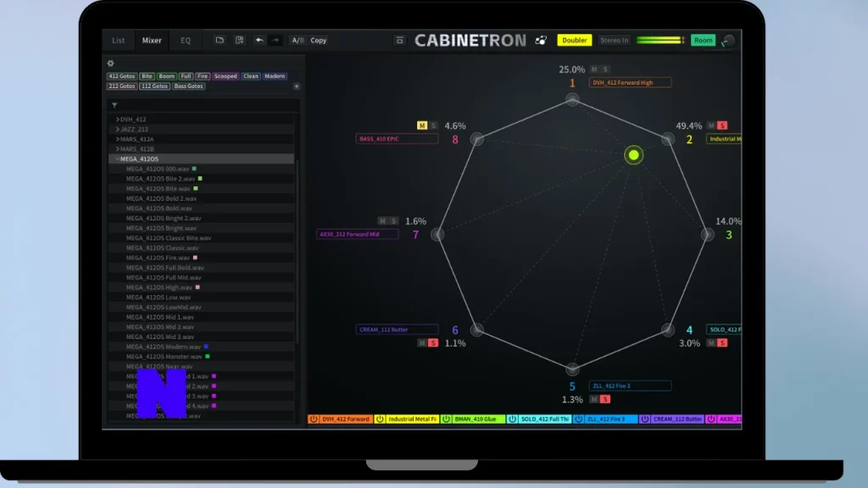The height and width of the screenshot is (488, 868).
Task: Redo with the right arrow icon
Action: click(x=275, y=41)
